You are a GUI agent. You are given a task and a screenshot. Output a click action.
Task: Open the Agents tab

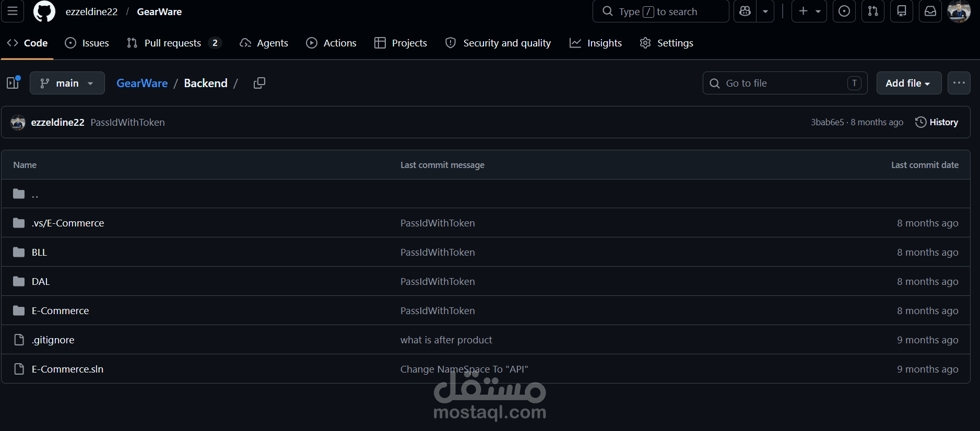point(264,43)
